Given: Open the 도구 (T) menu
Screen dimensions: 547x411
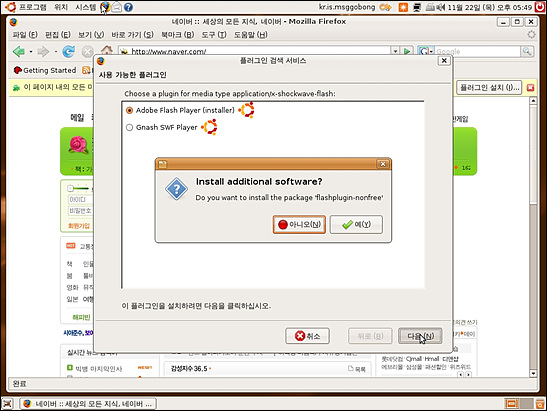Looking at the screenshot, I should pyautogui.click(x=214, y=35).
